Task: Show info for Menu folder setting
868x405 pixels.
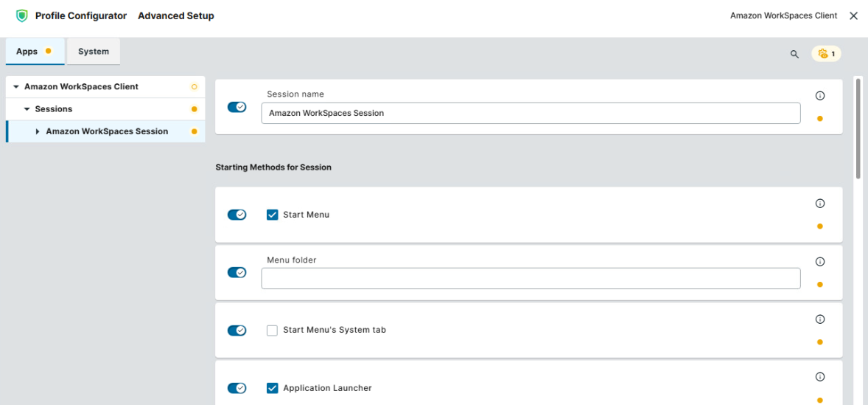Action: (x=820, y=261)
